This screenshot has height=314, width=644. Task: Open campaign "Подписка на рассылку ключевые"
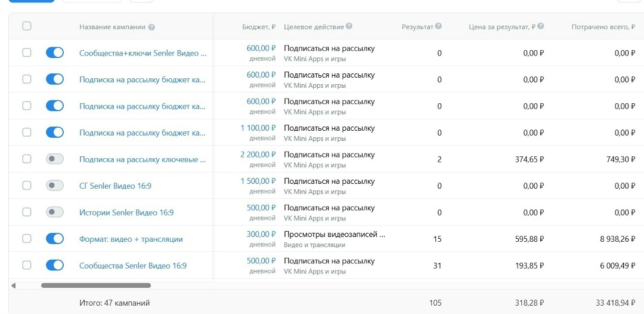click(143, 159)
